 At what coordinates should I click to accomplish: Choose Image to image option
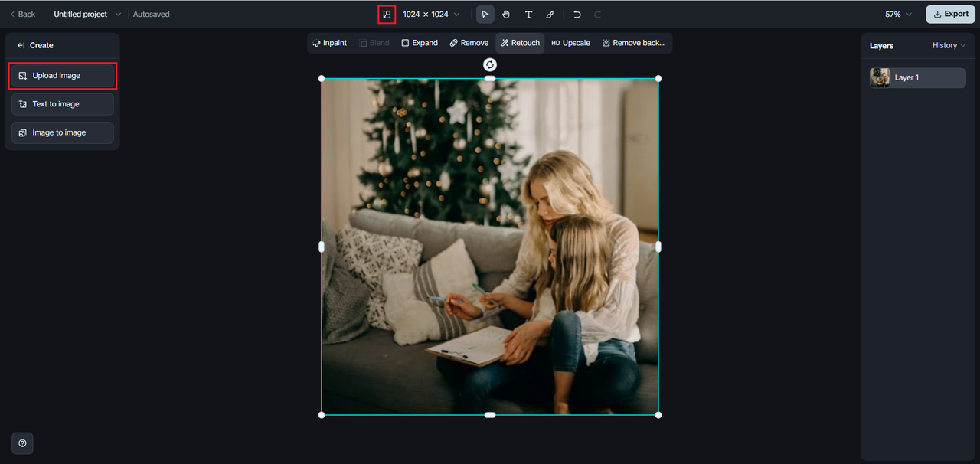pyautogui.click(x=63, y=132)
